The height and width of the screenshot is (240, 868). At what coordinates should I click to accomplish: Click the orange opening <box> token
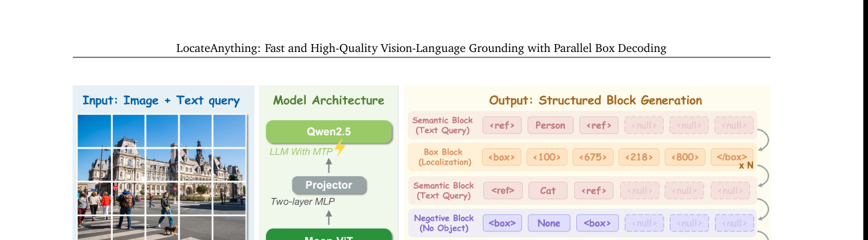tap(501, 158)
